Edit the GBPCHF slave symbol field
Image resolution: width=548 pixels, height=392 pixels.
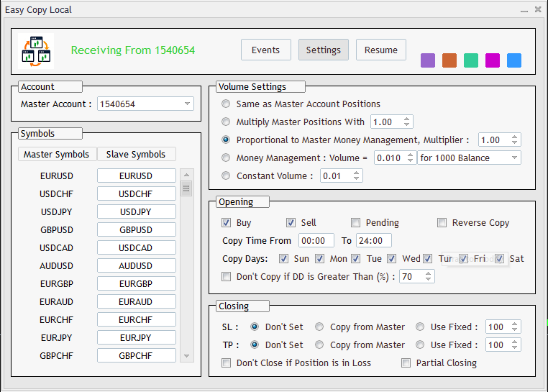point(137,355)
